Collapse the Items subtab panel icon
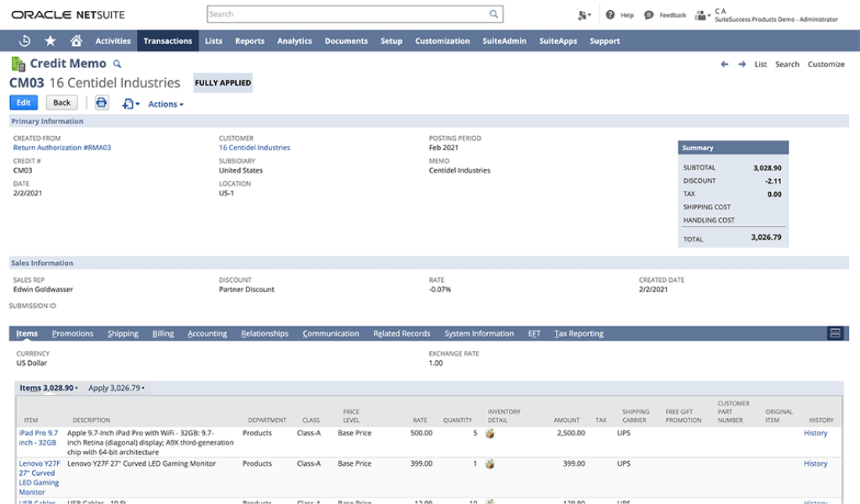 pos(835,333)
